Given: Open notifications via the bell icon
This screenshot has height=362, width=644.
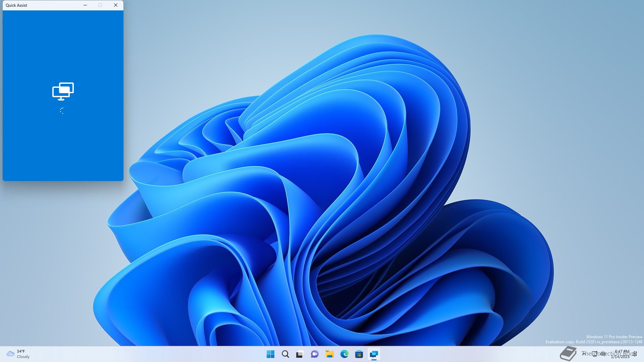Looking at the screenshot, I should tap(635, 354).
